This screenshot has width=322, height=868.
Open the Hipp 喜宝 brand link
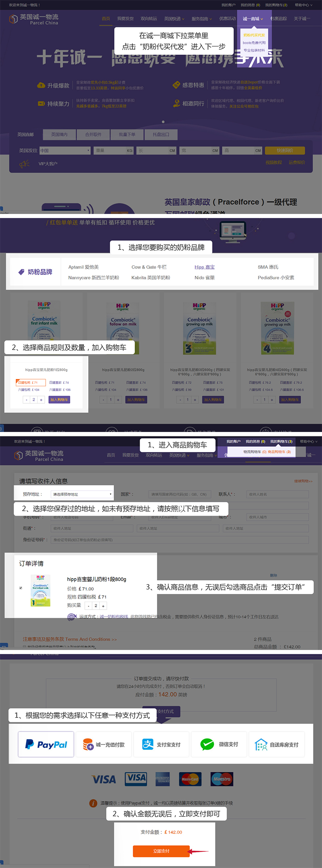(x=205, y=267)
